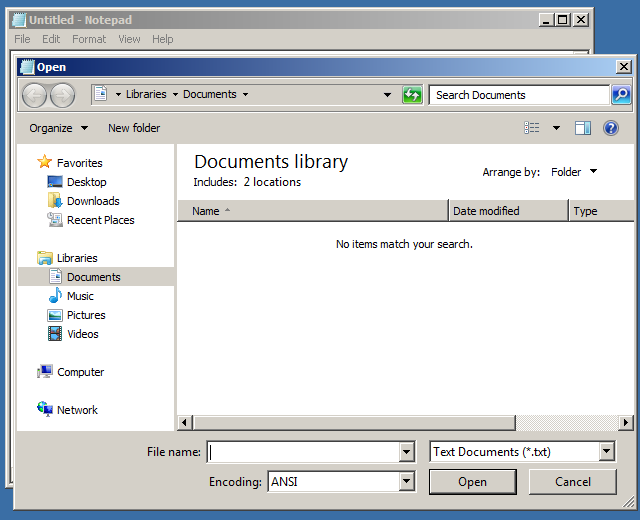Show the preview pane icon
This screenshot has height=520, width=640.
tap(582, 128)
